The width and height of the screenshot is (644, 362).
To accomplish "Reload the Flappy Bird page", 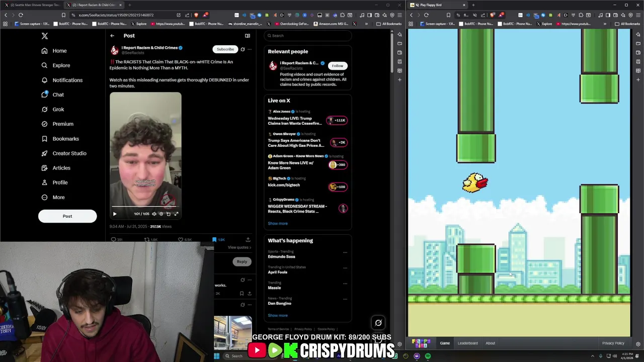I will 426,15.
